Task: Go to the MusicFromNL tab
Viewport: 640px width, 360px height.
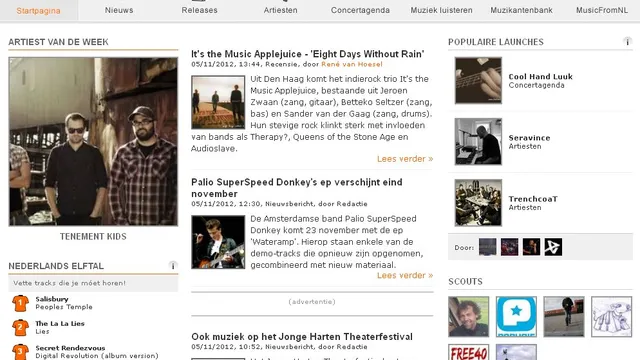Action: (x=602, y=10)
